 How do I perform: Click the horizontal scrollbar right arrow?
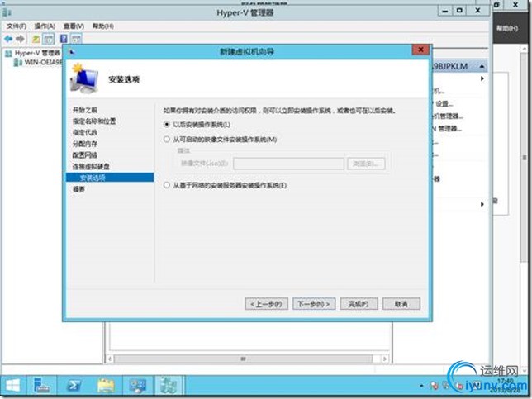tap(385, 359)
